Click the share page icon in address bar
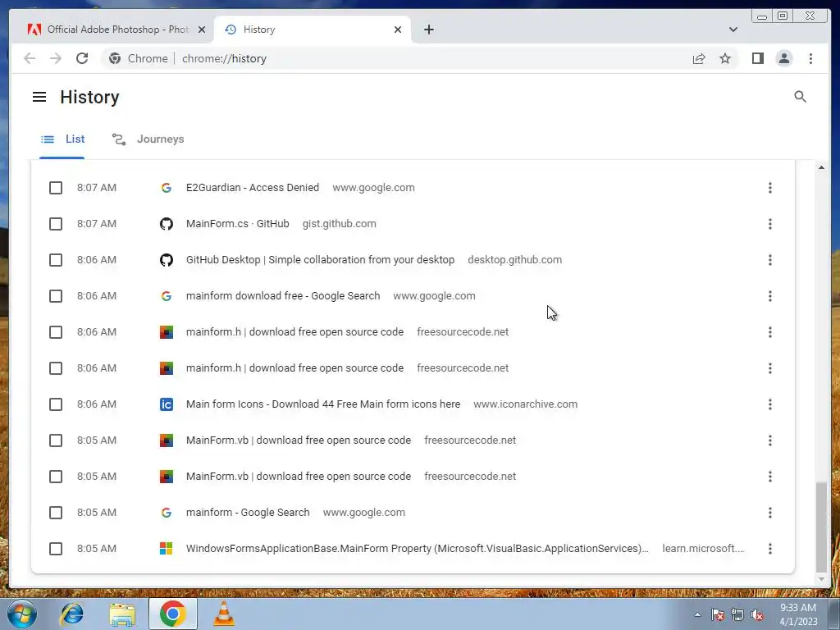The height and width of the screenshot is (630, 840). [x=699, y=58]
